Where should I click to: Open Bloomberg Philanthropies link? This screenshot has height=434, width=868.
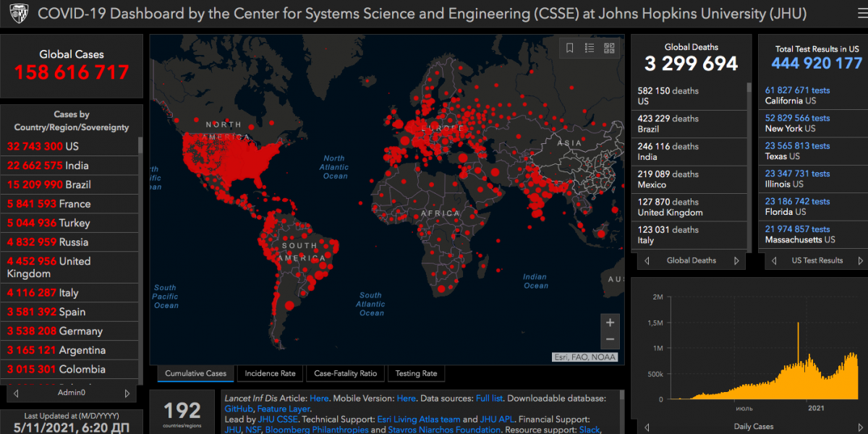click(317, 430)
